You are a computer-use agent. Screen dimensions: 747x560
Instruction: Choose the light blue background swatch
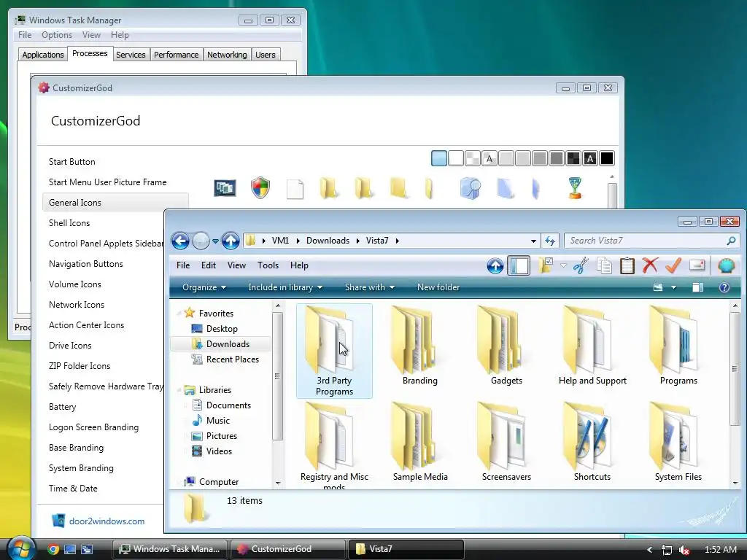tap(438, 158)
